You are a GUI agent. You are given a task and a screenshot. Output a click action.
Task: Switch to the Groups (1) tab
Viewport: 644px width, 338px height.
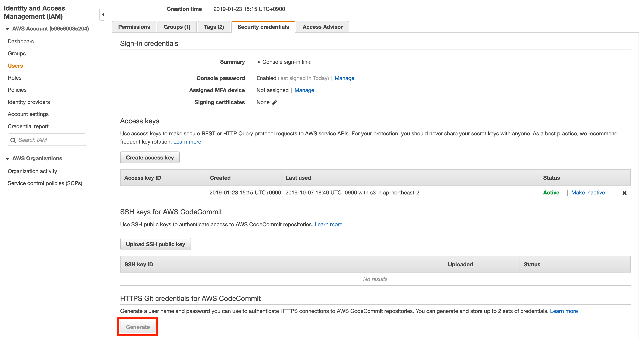(x=177, y=27)
